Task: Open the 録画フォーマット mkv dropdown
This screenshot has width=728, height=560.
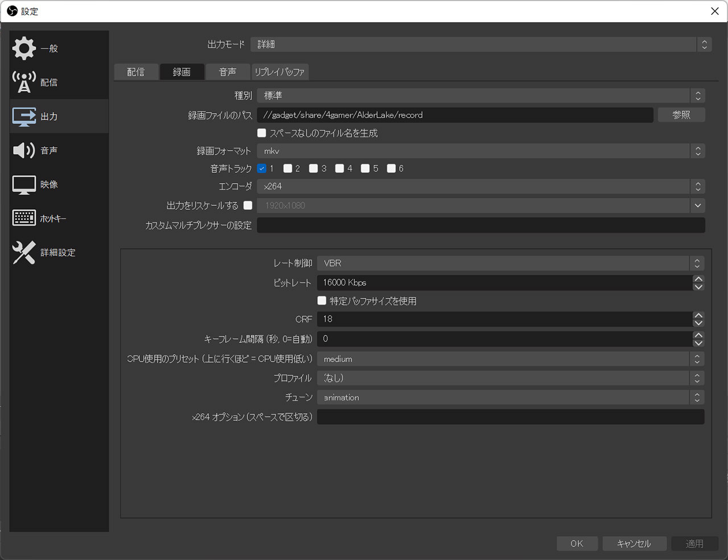Action: [481, 151]
